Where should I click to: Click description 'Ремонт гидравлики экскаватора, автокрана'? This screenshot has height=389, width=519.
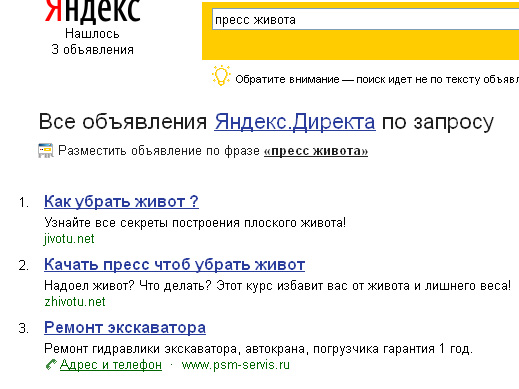pyautogui.click(x=258, y=349)
